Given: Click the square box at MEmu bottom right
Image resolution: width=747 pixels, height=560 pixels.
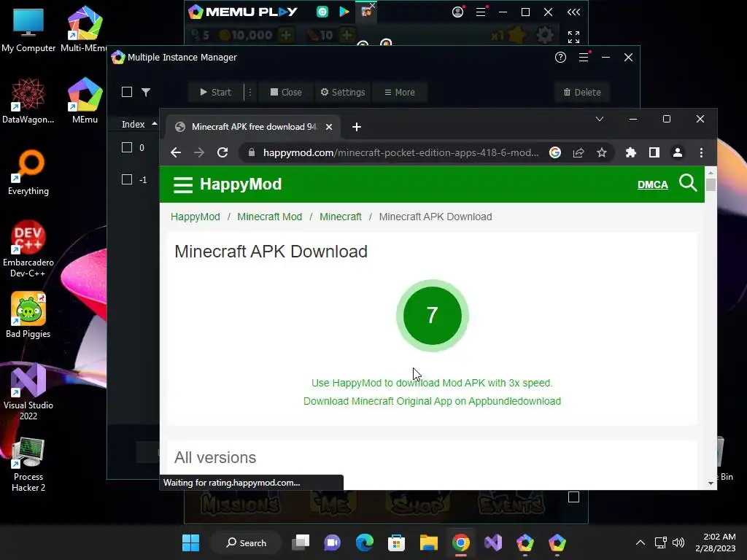Looking at the screenshot, I should (573, 497).
